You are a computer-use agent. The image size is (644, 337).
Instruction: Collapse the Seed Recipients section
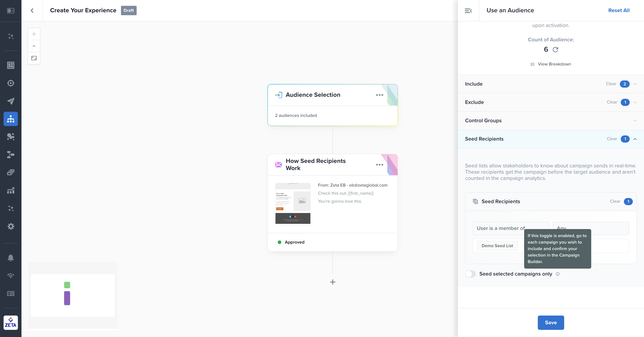tap(635, 139)
